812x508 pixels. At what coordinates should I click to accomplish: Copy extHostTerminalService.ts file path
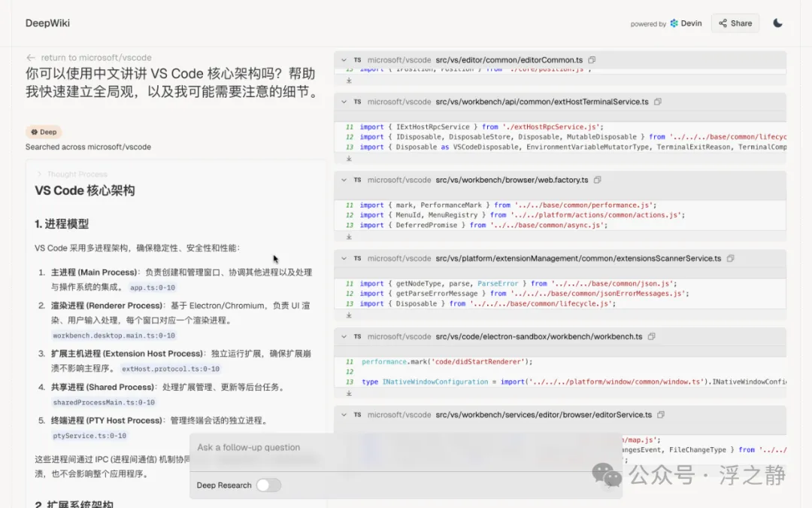(658, 102)
